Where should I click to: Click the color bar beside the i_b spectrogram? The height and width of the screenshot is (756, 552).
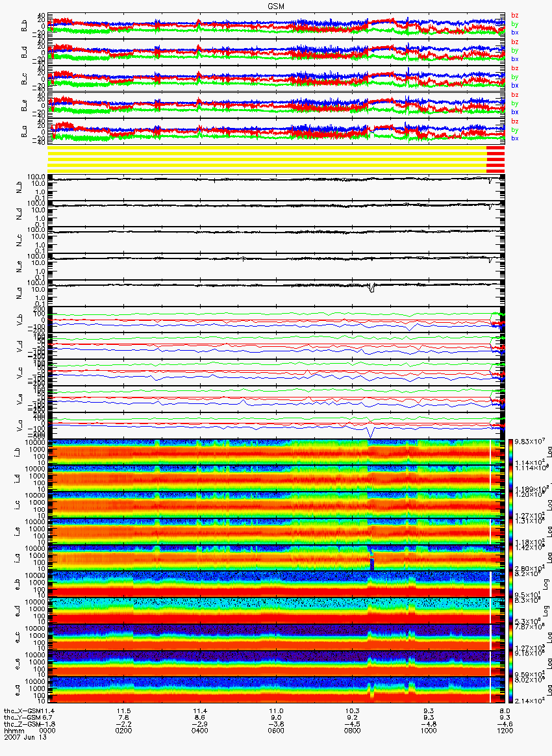coord(510,452)
